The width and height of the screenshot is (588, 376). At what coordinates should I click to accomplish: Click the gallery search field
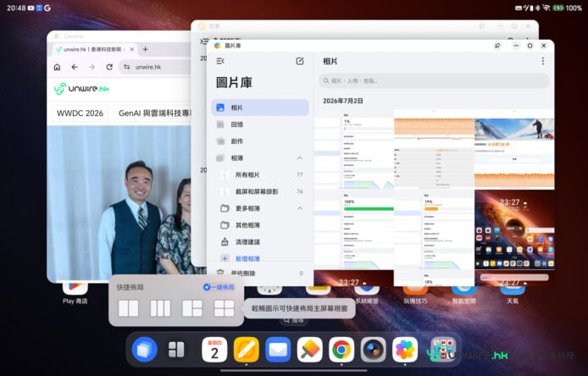pyautogui.click(x=434, y=80)
